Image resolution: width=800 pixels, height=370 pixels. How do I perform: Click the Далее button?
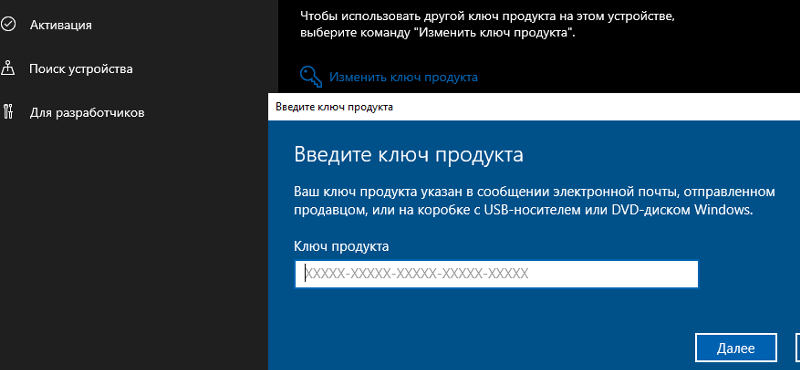[736, 348]
